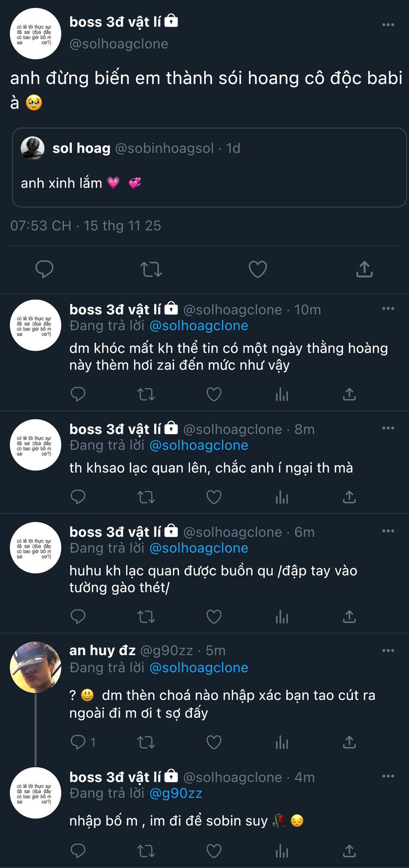Screen dimensions: 409x868
Task: Open the @g90zz mention link
Action: 176,793
